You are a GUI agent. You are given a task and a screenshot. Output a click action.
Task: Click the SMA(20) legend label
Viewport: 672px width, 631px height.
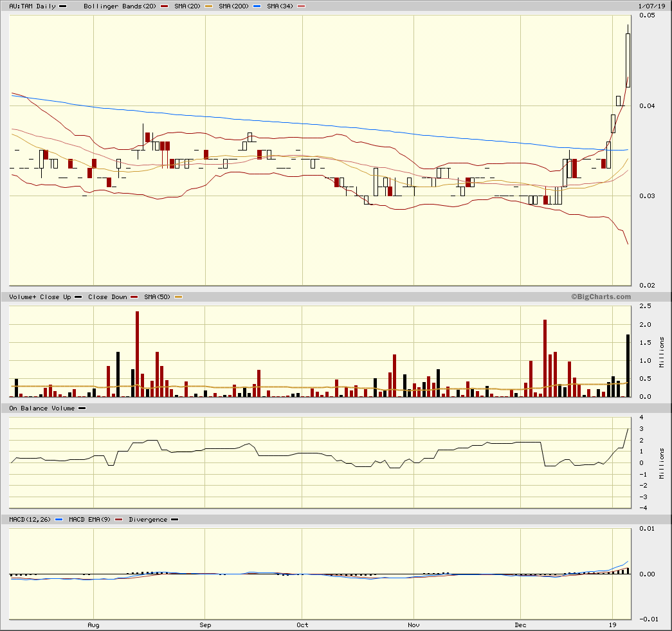pos(187,6)
